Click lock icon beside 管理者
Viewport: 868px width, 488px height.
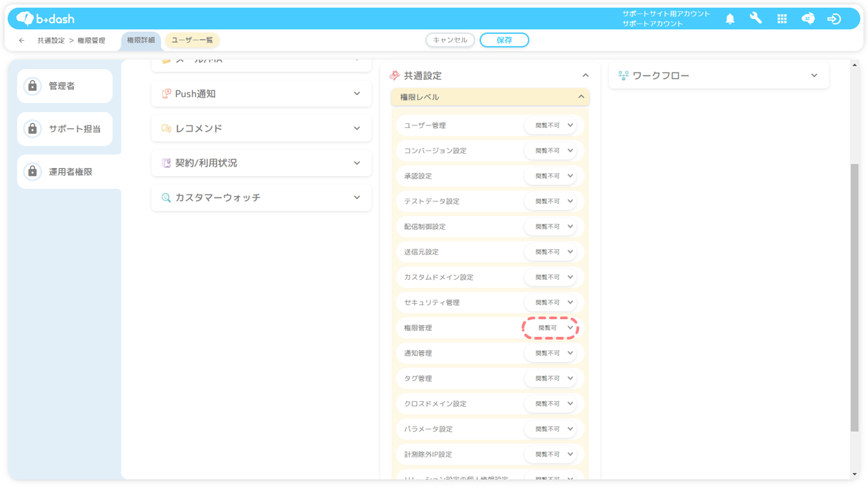click(32, 86)
